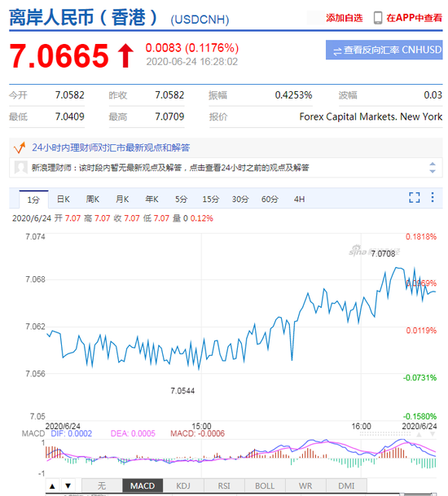Select MACD indicator option

click(143, 486)
